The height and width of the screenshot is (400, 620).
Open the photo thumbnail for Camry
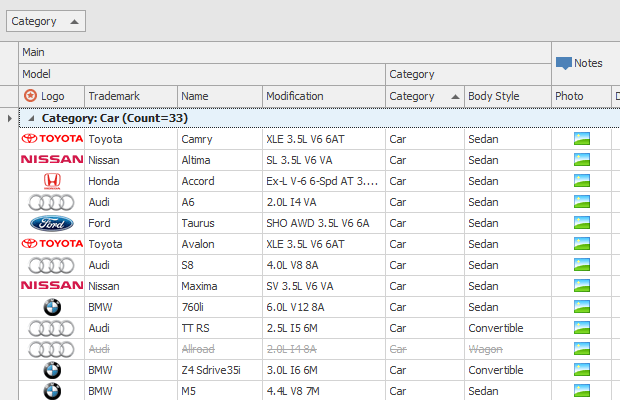click(581, 139)
